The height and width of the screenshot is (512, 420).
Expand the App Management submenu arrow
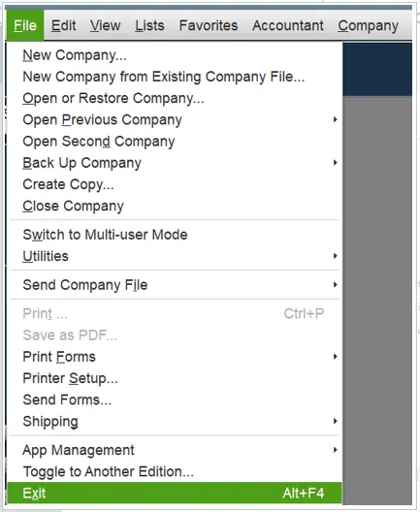pos(335,450)
